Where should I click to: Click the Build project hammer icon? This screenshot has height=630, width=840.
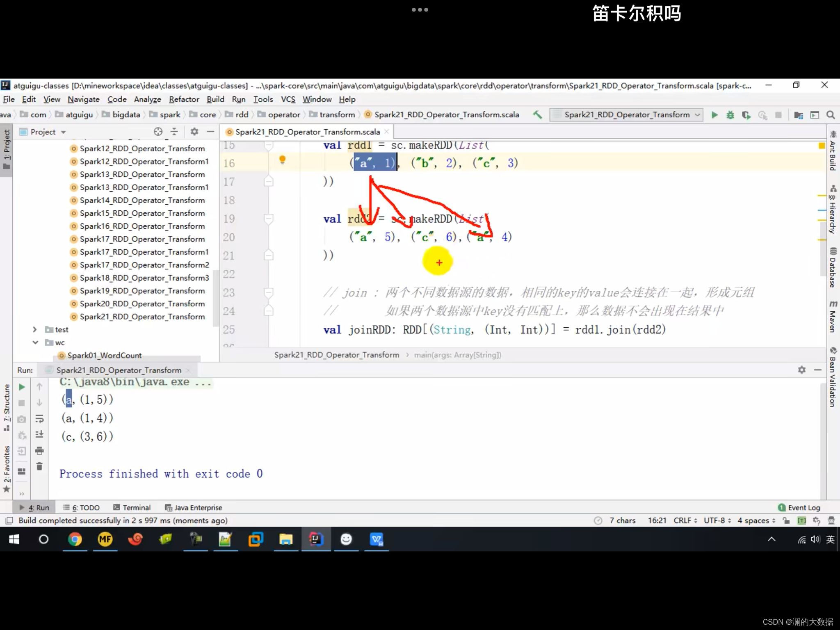point(537,115)
